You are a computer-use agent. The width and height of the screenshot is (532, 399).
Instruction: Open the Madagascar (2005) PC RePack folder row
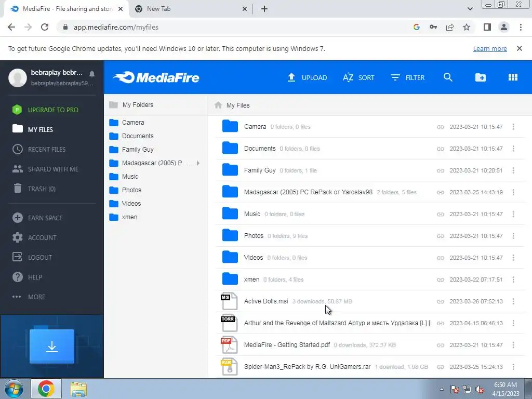click(369, 192)
